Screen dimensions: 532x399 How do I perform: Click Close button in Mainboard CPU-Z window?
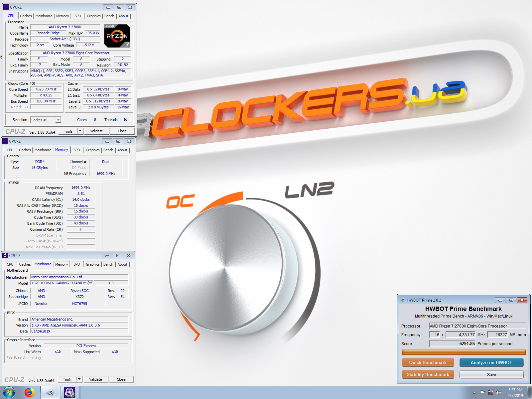pyautogui.click(x=121, y=379)
